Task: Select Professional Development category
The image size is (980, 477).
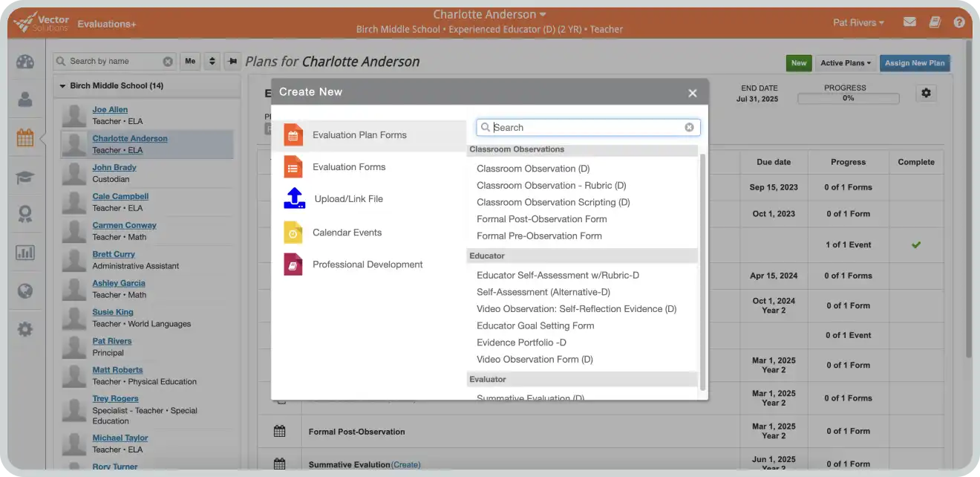Action: [x=367, y=265]
